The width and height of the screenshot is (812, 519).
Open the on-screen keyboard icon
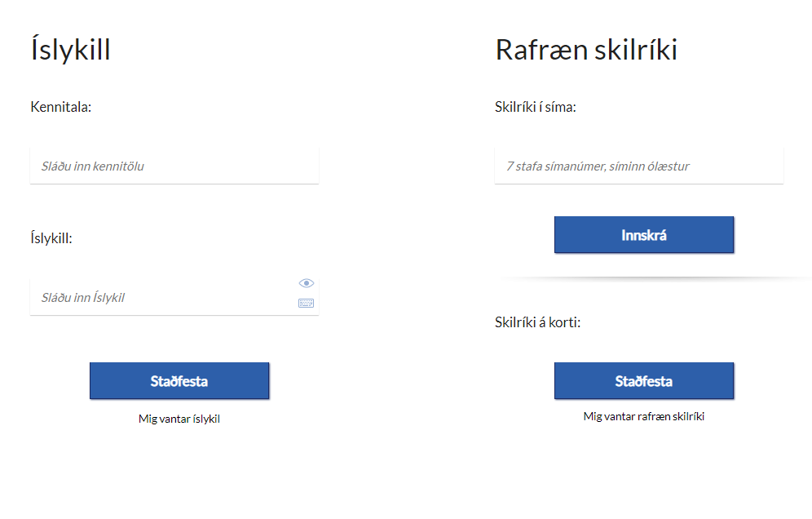306,303
